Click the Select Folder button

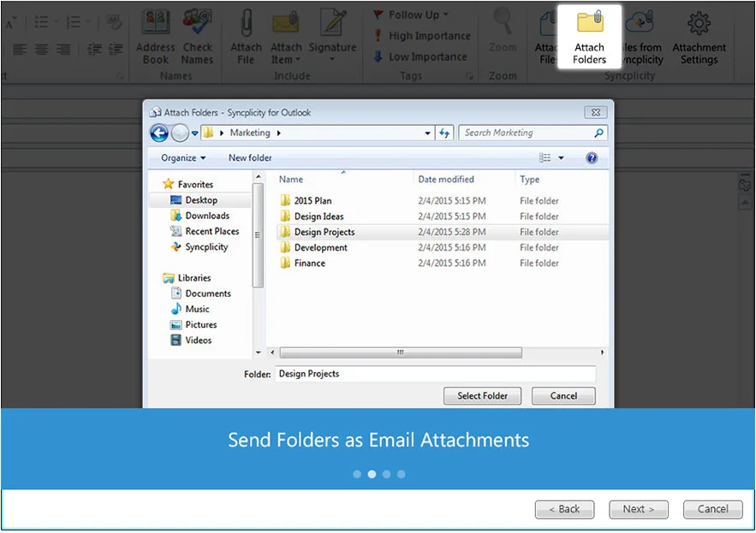482,396
